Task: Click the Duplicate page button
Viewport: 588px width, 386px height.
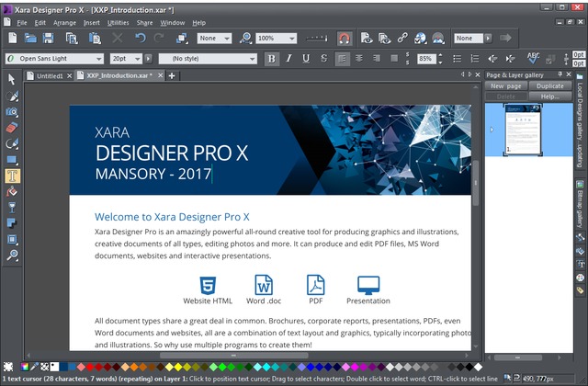Action: tap(549, 85)
